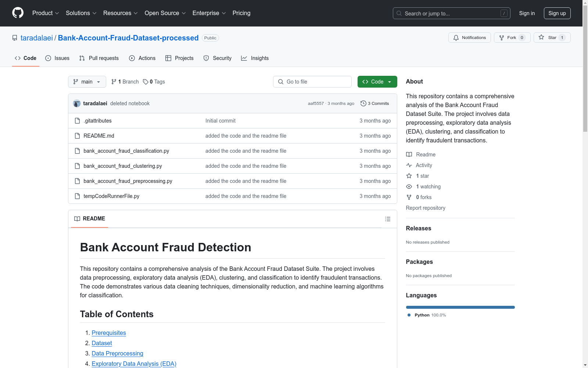Open the Pull requests tab
The height and width of the screenshot is (368, 588).
(99, 58)
